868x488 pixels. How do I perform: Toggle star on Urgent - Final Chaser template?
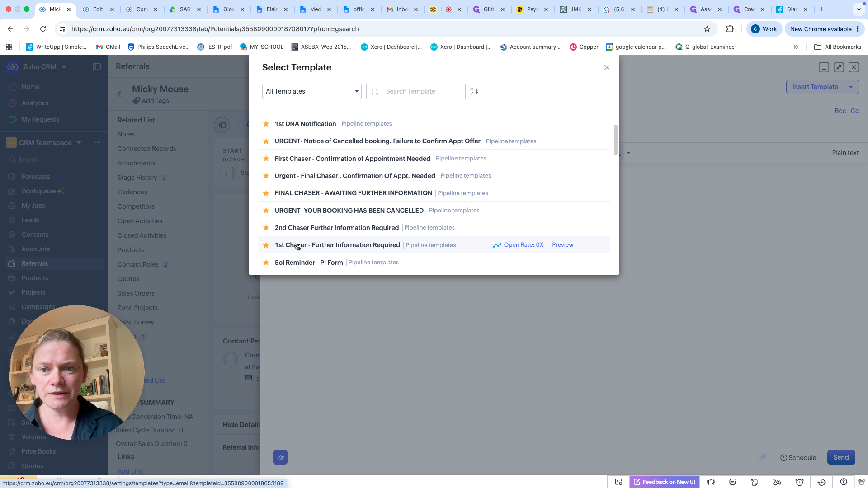click(x=266, y=176)
